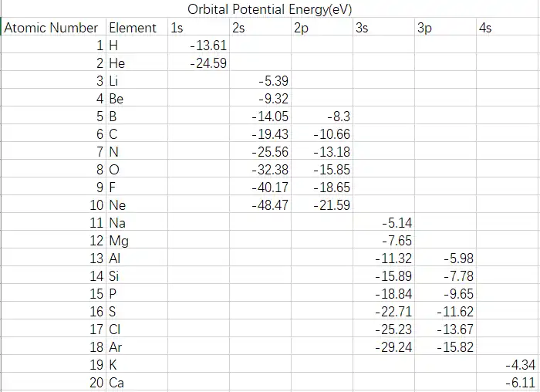Click the 3s column header cell
The width and height of the screenshot is (540, 392).
pyautogui.click(x=383, y=28)
